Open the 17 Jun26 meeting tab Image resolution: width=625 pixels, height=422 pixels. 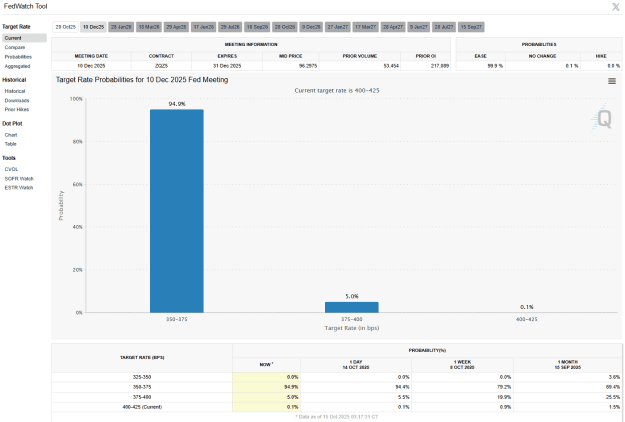(x=204, y=27)
